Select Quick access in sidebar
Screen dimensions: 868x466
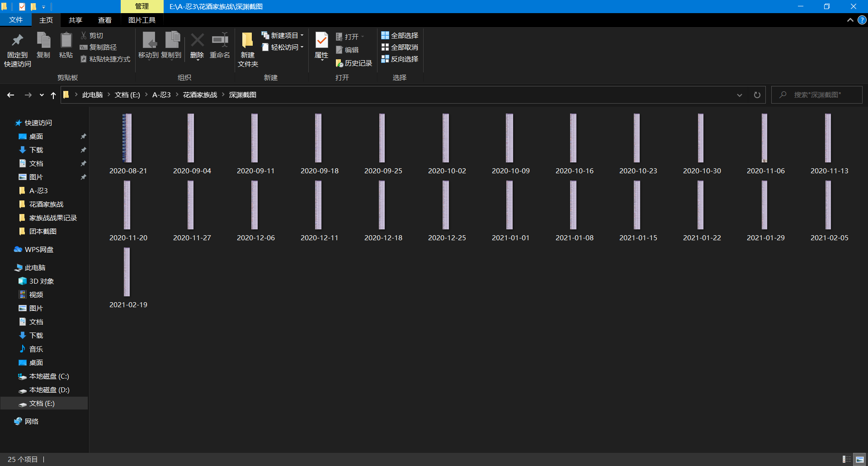click(38, 123)
